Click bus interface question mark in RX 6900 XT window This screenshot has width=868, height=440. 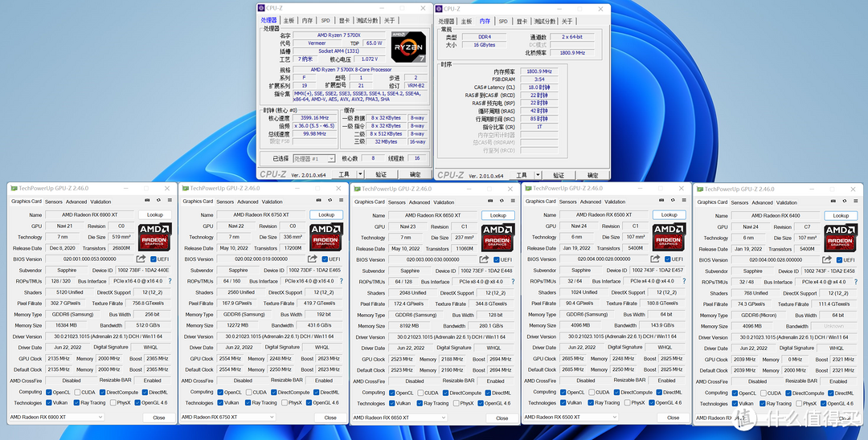(170, 281)
